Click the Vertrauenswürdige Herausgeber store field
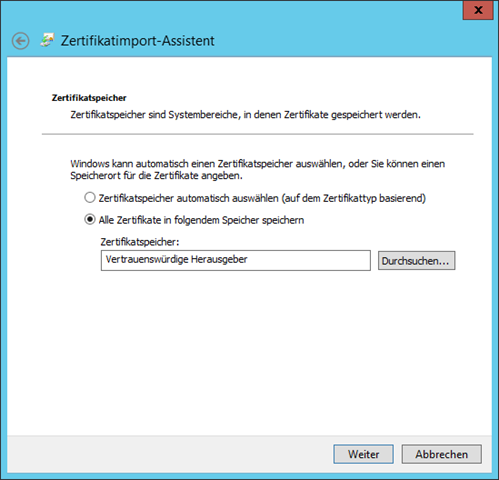The height and width of the screenshot is (480, 499). pos(236,260)
